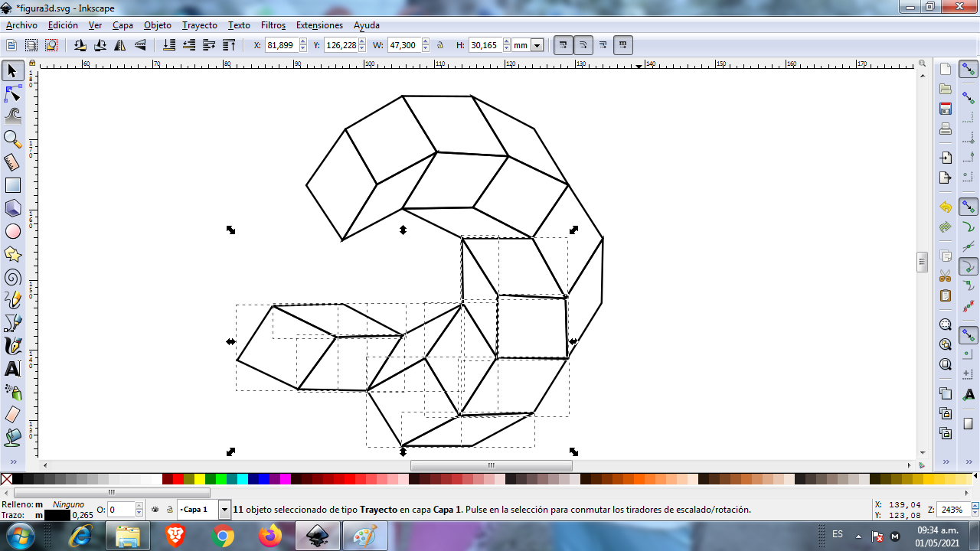Screen dimensions: 980x551
Task: Select the Spiral tool
Action: tap(12, 277)
